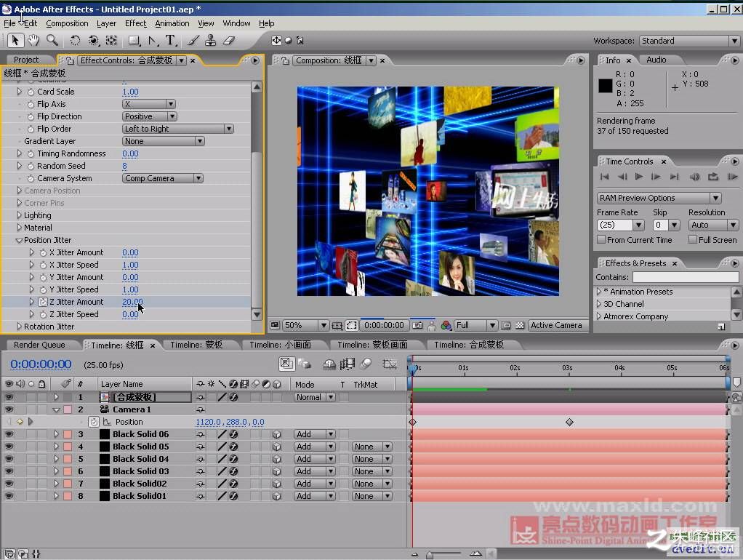Image resolution: width=743 pixels, height=560 pixels.
Task: Select the Zoom magnifier tool
Action: coord(52,41)
